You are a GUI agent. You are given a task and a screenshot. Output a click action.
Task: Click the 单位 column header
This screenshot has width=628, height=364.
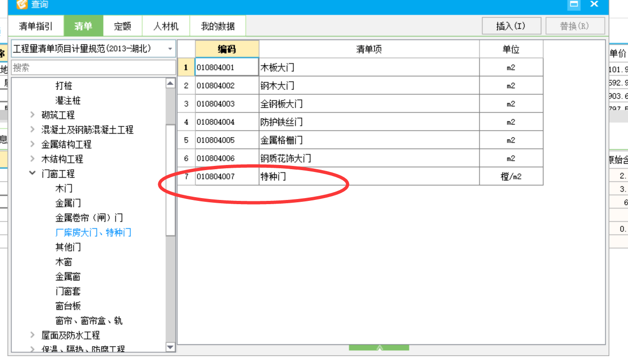click(511, 49)
